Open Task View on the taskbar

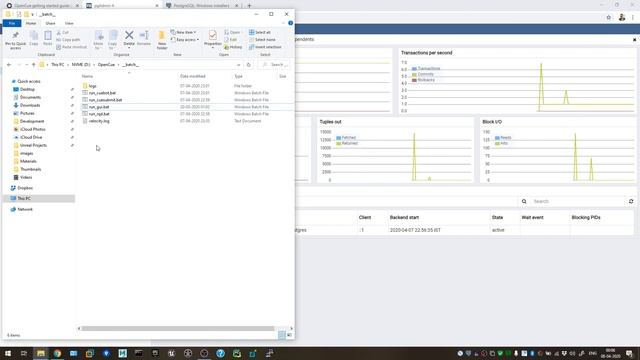24,353
